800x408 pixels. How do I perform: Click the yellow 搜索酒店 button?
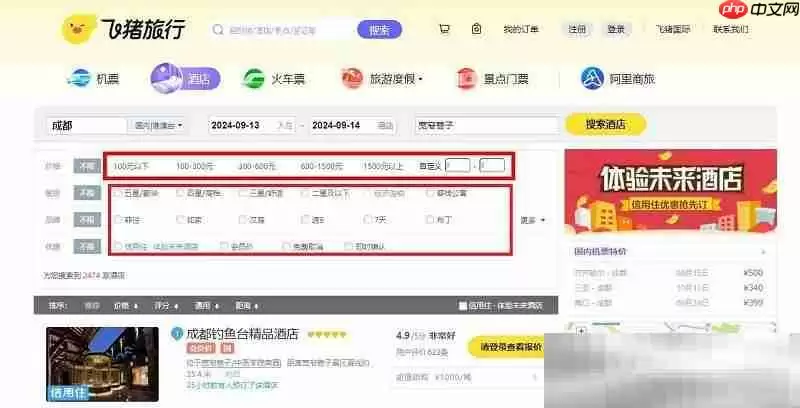(x=606, y=124)
